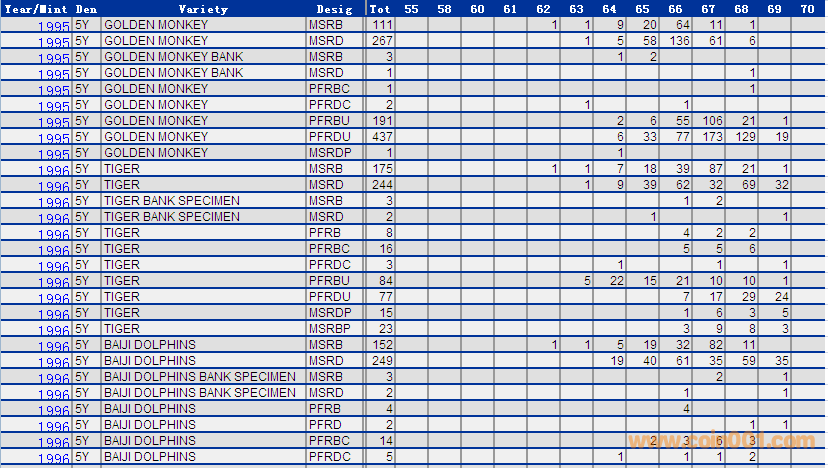Select the PFRDU designation in Golden Monkey row
This screenshot has width=828, height=468.
pyautogui.click(x=329, y=137)
